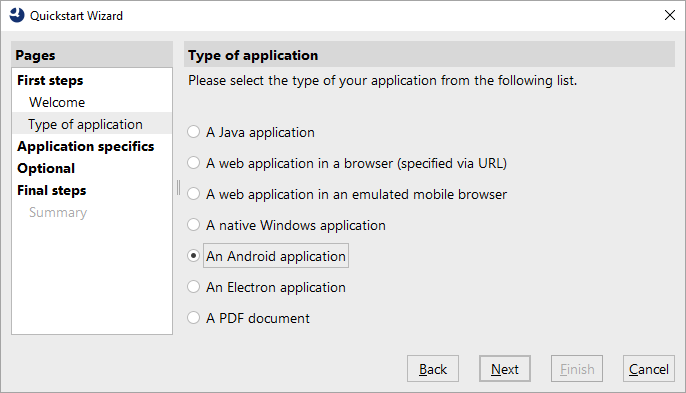The width and height of the screenshot is (686, 393).
Task: Go to Final steps section
Action: click(52, 190)
